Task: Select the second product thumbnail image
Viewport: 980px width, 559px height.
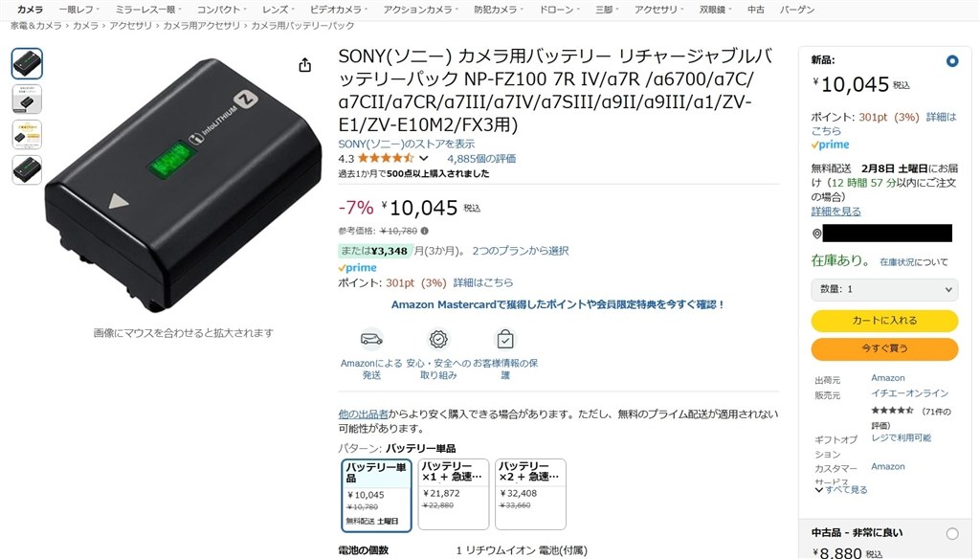Action: [27, 99]
